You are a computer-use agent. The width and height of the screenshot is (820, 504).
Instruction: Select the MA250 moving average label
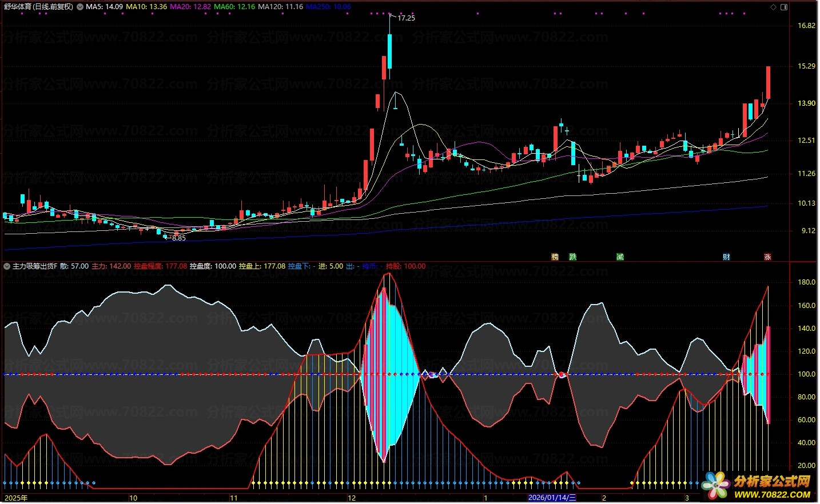(x=328, y=7)
